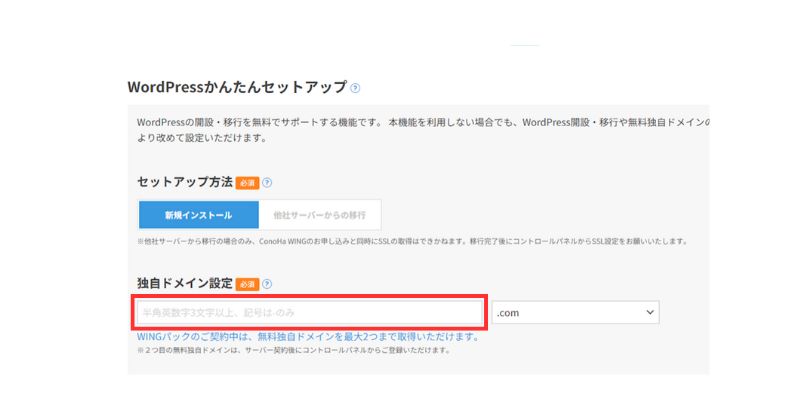Click the 必須 badge beside 独自ドメイン設定
Screen dimensions: 800x420
[x=247, y=284]
